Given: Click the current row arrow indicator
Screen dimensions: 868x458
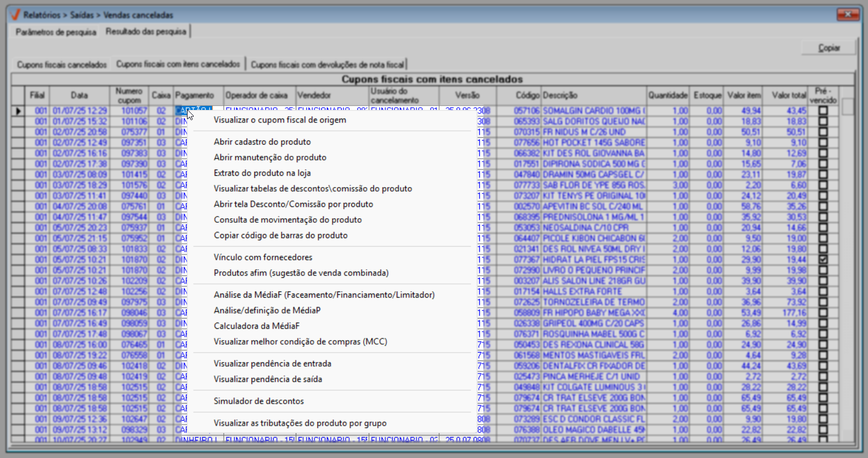Looking at the screenshot, I should [18, 111].
